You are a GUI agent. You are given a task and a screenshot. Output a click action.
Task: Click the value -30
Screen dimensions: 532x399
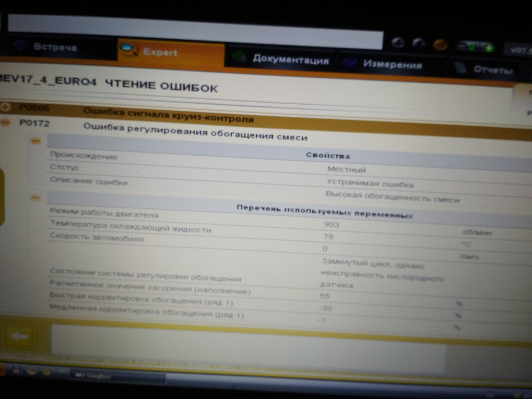point(325,308)
